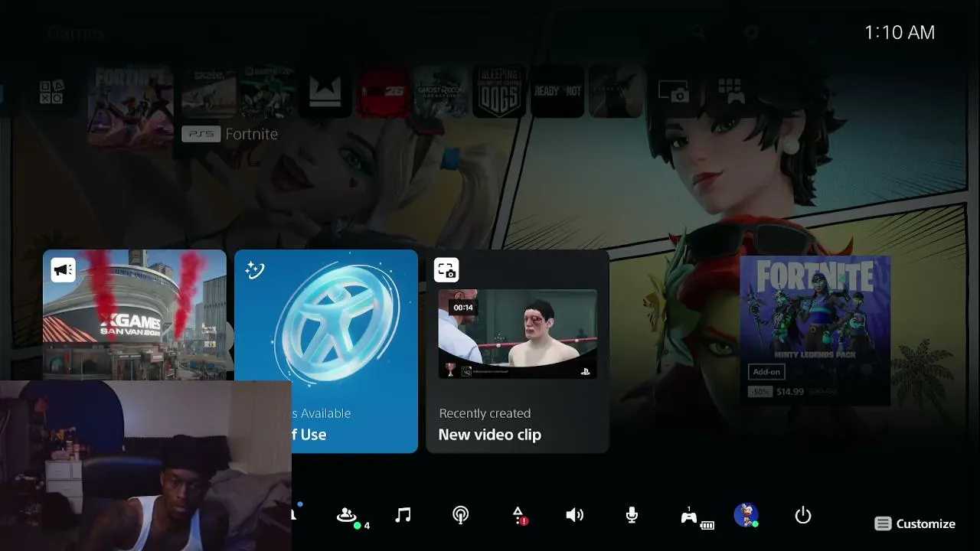Viewport: 980px width, 551px height.
Task: Select the Ready or Not tile
Action: [x=557, y=92]
